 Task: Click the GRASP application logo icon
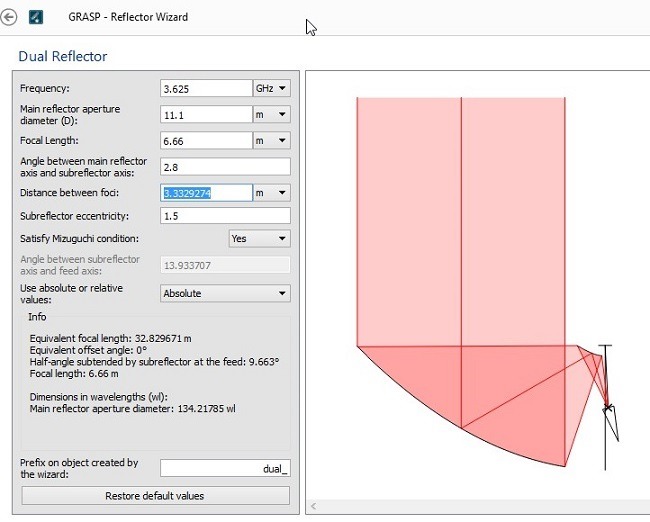pos(36,17)
